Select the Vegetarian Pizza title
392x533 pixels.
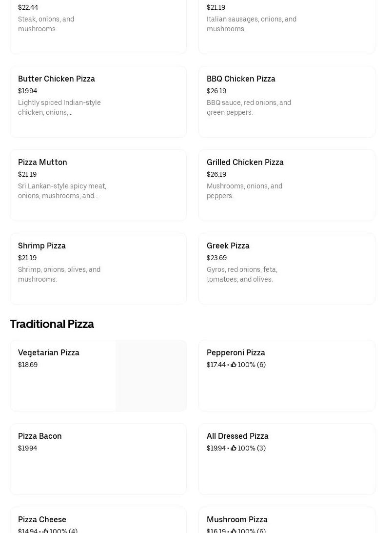click(49, 352)
